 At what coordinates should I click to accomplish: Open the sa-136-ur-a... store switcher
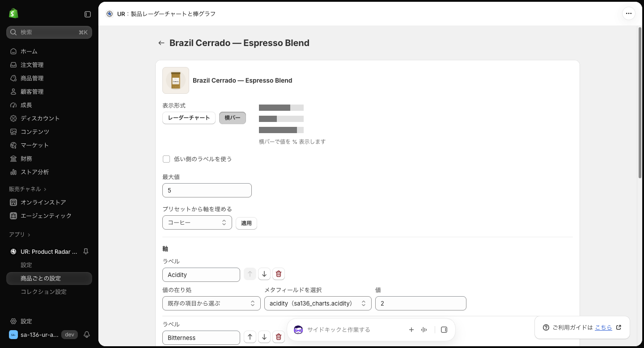[x=34, y=335]
